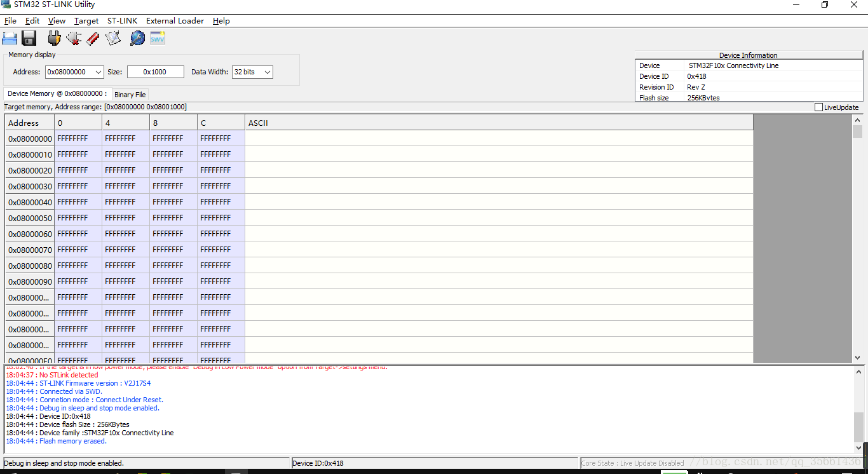Select address row 0x08000030
This screenshot has height=474, width=868.
30,186
